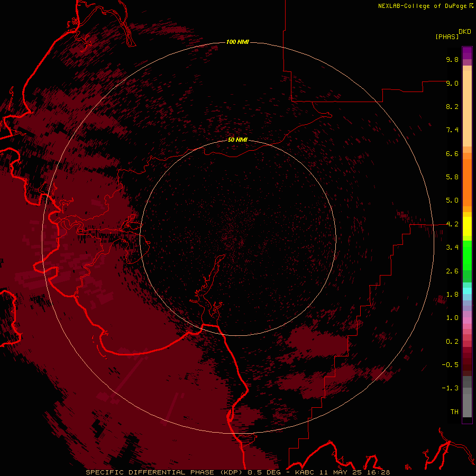Pick the cyan band of the color scale
The width and height of the screenshot is (476, 476).
[467, 291]
